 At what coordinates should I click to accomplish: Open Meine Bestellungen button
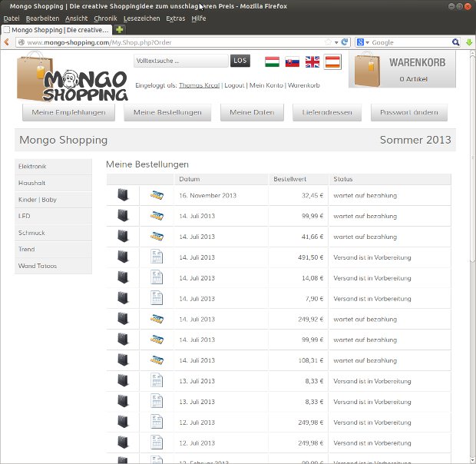click(x=167, y=112)
